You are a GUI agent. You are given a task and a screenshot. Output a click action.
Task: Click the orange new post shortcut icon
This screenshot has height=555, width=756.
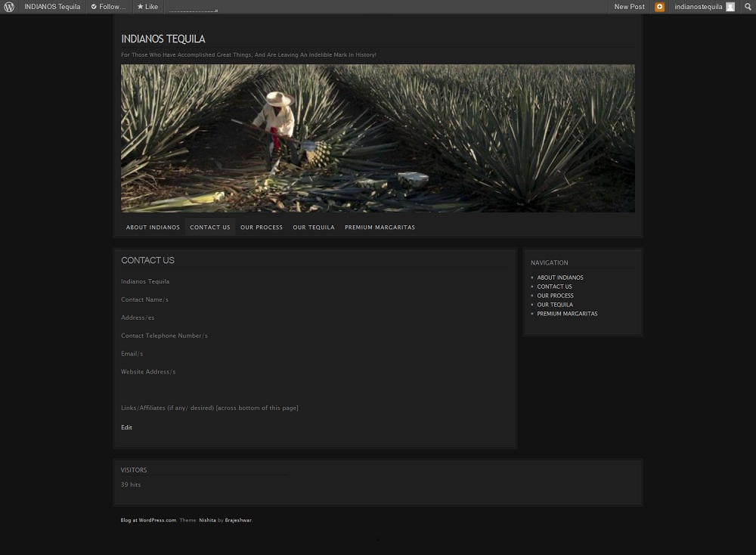659,7
